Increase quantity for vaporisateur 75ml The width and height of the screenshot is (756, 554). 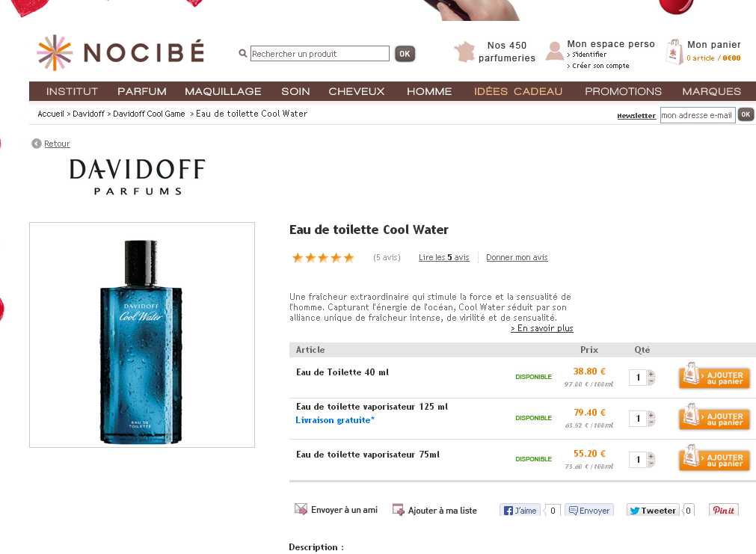coord(651,456)
